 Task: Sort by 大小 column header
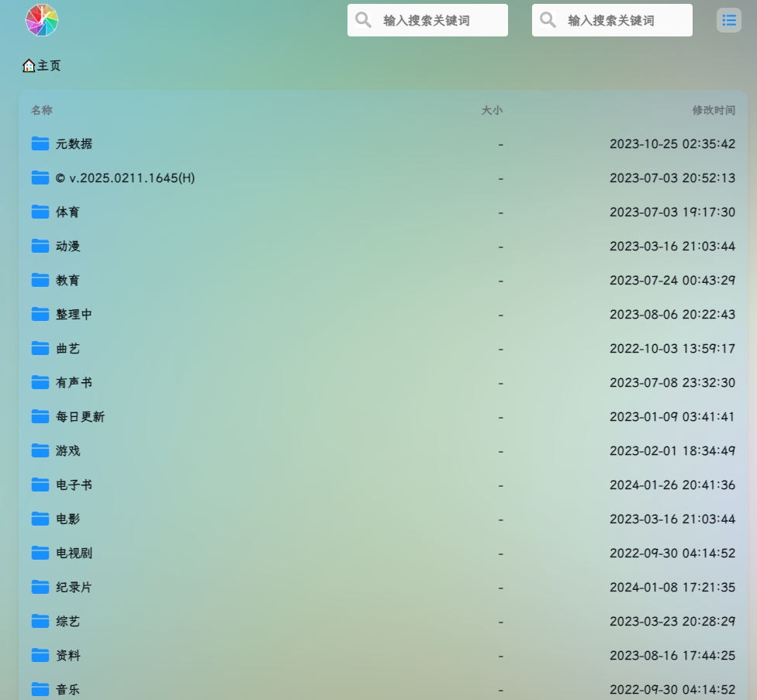[x=492, y=111]
